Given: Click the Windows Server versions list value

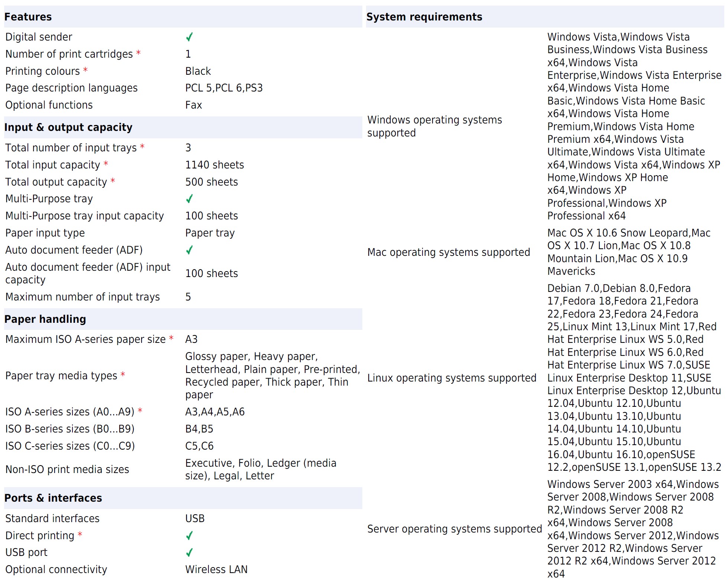Looking at the screenshot, I should click(x=633, y=529).
